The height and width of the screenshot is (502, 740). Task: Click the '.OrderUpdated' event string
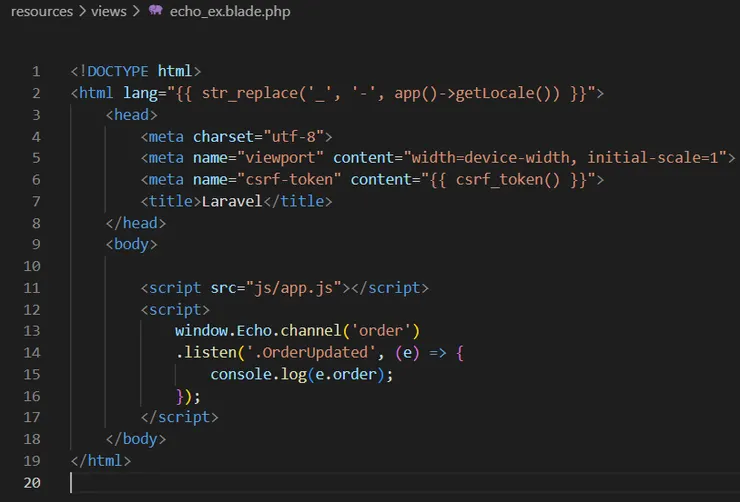click(x=311, y=352)
